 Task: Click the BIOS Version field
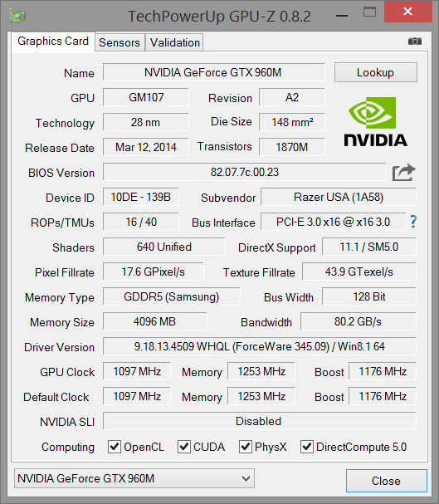[245, 172]
